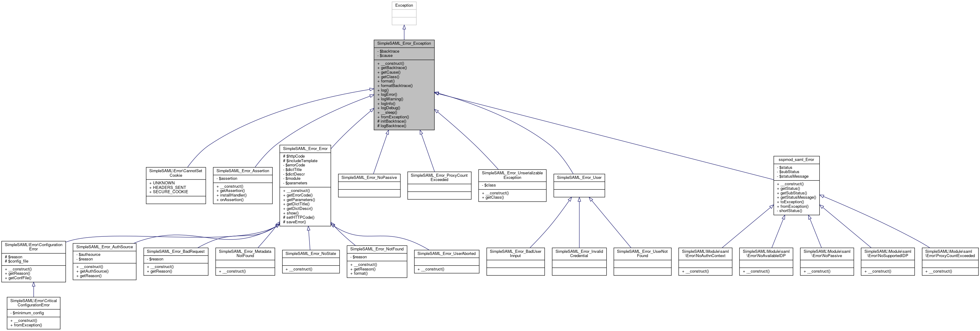Image resolution: width=980 pixels, height=331 pixels.
Task: Click __construct() in the NoState node
Action: [299, 269]
